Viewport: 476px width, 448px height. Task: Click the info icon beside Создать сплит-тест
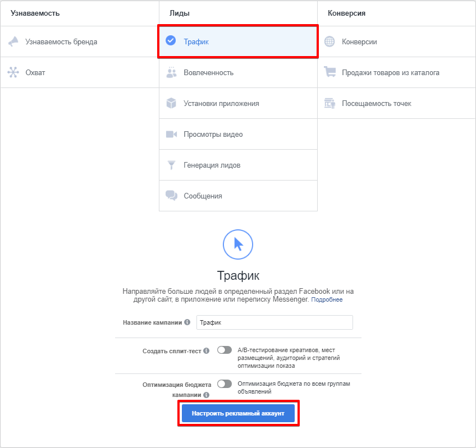(207, 351)
